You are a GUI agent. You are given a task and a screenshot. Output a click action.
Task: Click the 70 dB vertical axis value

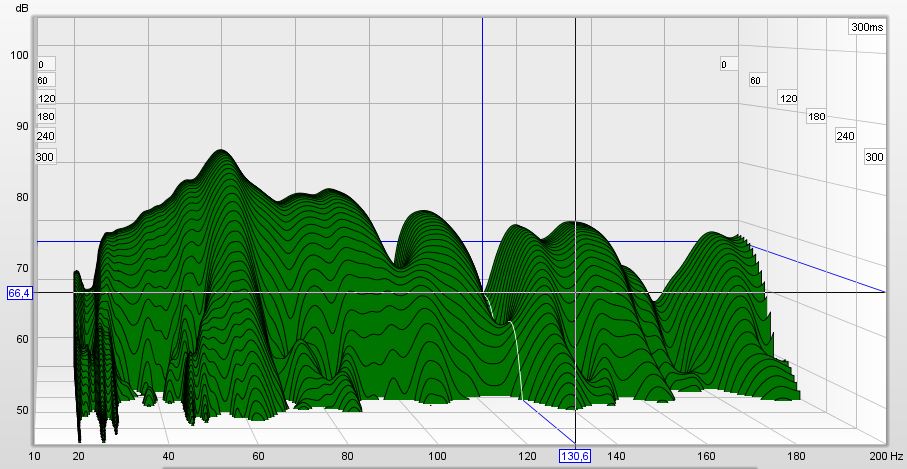tap(21, 268)
